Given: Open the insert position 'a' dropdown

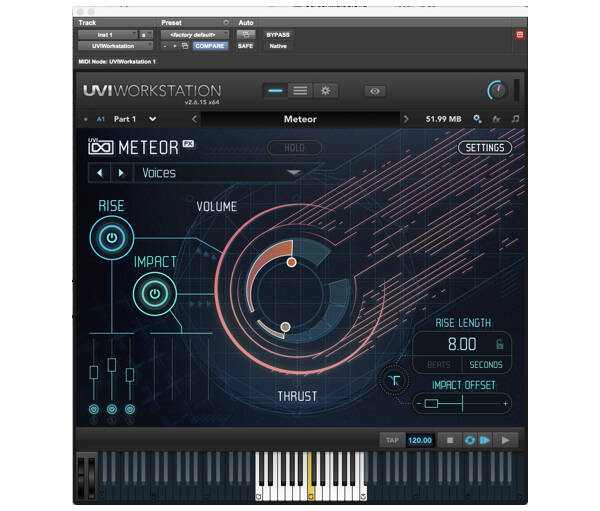Looking at the screenshot, I should (x=146, y=35).
